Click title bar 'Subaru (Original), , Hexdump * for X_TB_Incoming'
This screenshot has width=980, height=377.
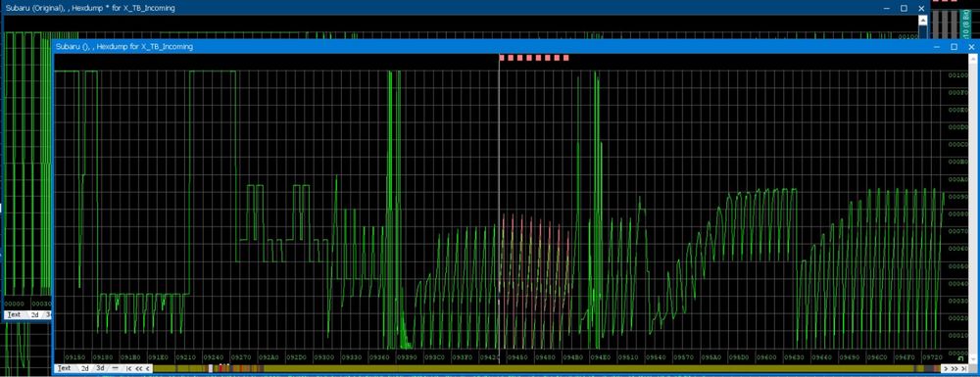pos(90,8)
